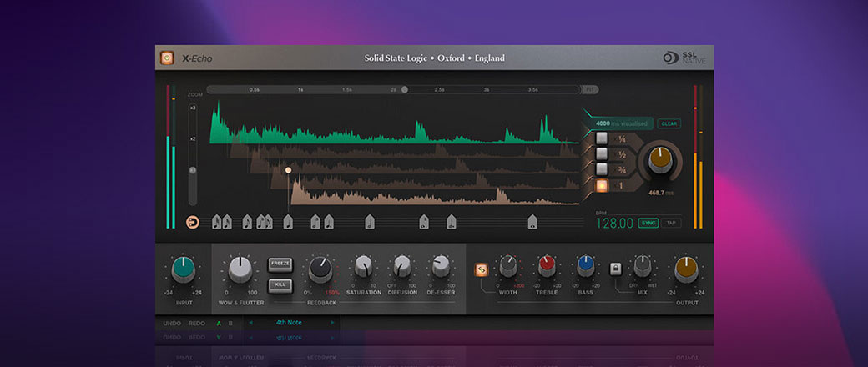Click the x2 zoom level label
Image resolution: width=868 pixels, height=367 pixels.
pyautogui.click(x=193, y=139)
